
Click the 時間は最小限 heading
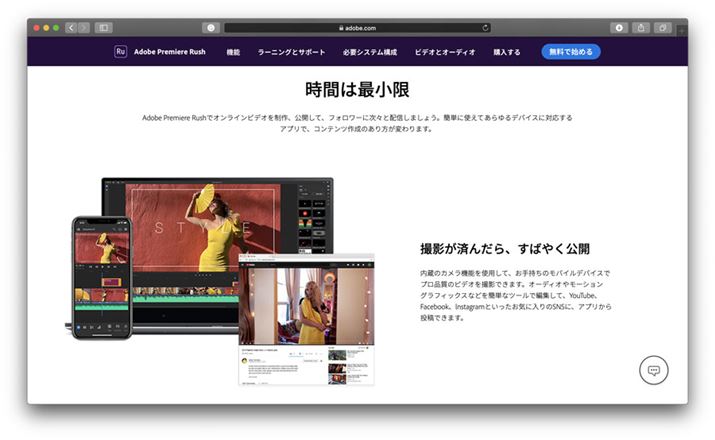[x=358, y=89]
